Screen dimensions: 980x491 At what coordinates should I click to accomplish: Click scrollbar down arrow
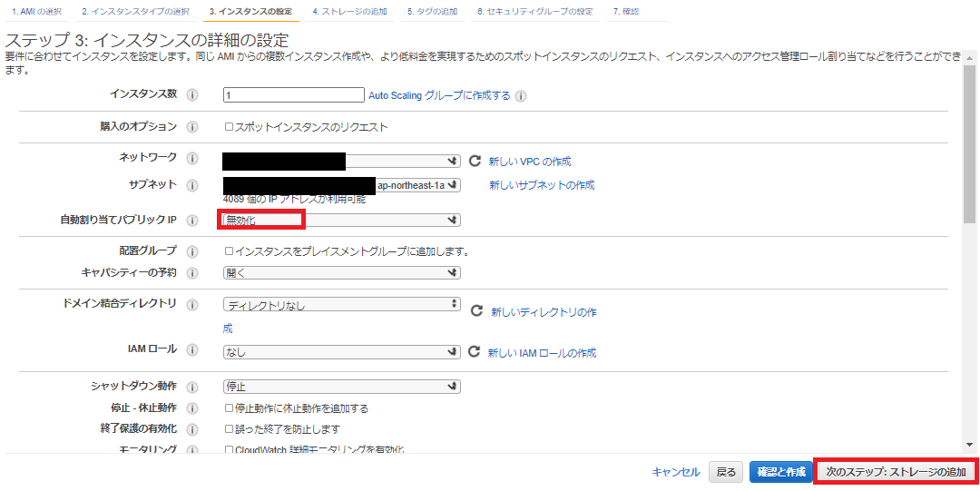tap(969, 445)
